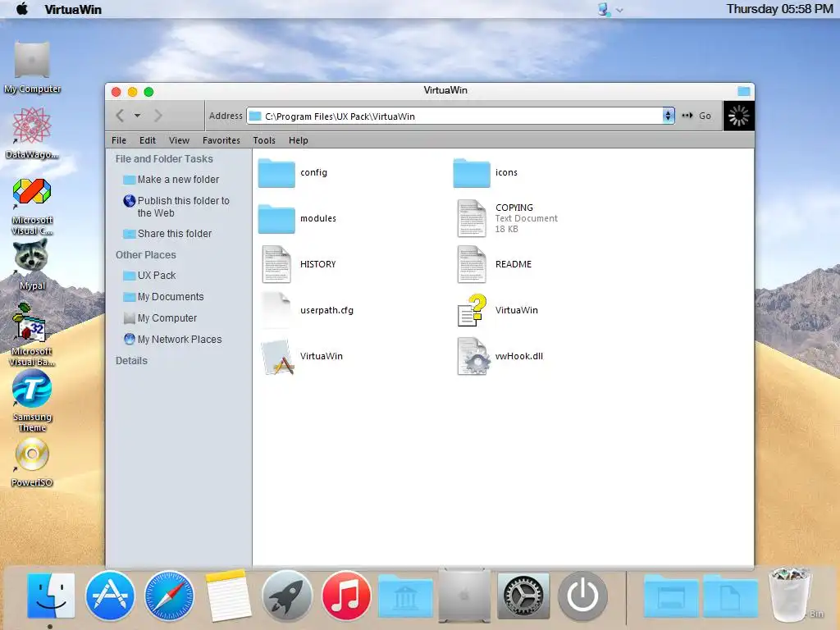Open PowerISO desktop shortcut

point(32,463)
